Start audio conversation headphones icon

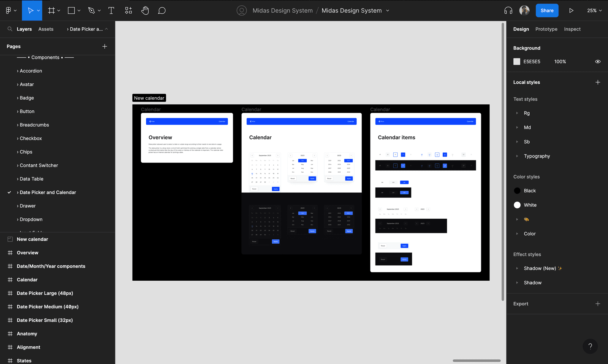(508, 11)
